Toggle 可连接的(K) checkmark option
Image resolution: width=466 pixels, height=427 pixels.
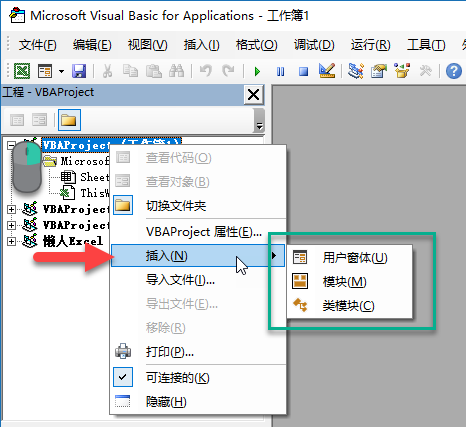pos(198,377)
